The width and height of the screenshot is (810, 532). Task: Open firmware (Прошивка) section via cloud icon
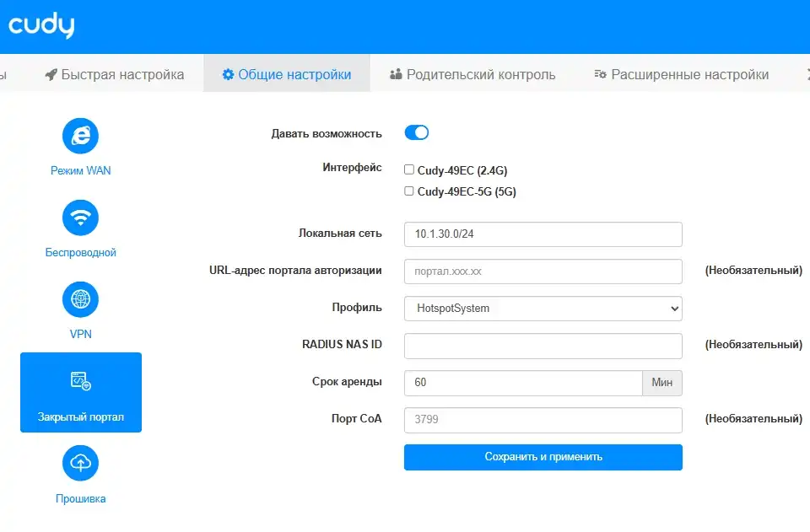(x=80, y=464)
